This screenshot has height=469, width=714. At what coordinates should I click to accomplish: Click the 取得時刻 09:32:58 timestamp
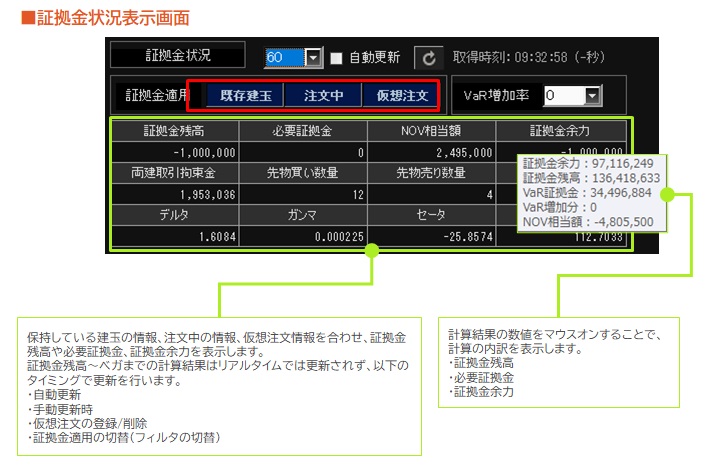pos(529,57)
